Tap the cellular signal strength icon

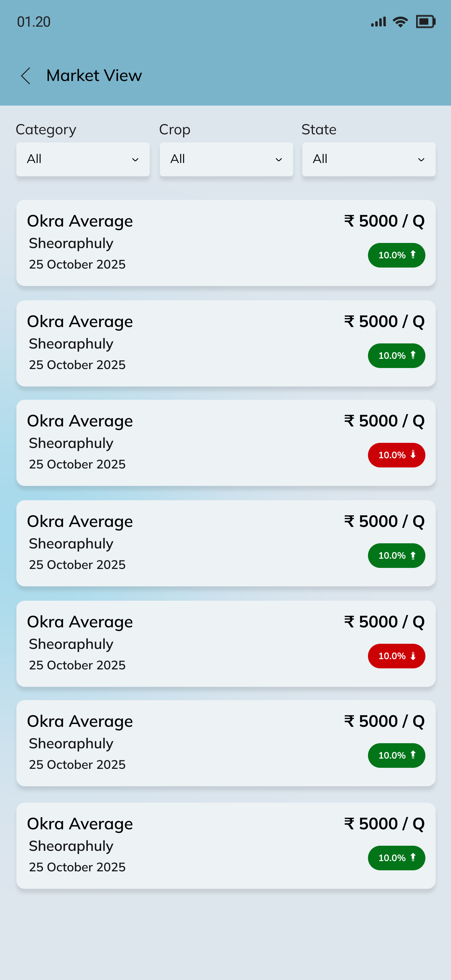[x=378, y=22]
